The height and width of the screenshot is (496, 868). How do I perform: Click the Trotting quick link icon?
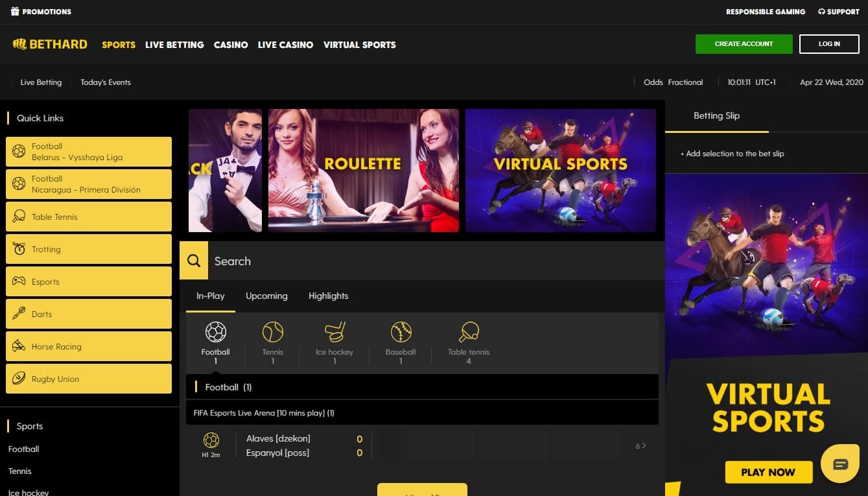pyautogui.click(x=19, y=249)
